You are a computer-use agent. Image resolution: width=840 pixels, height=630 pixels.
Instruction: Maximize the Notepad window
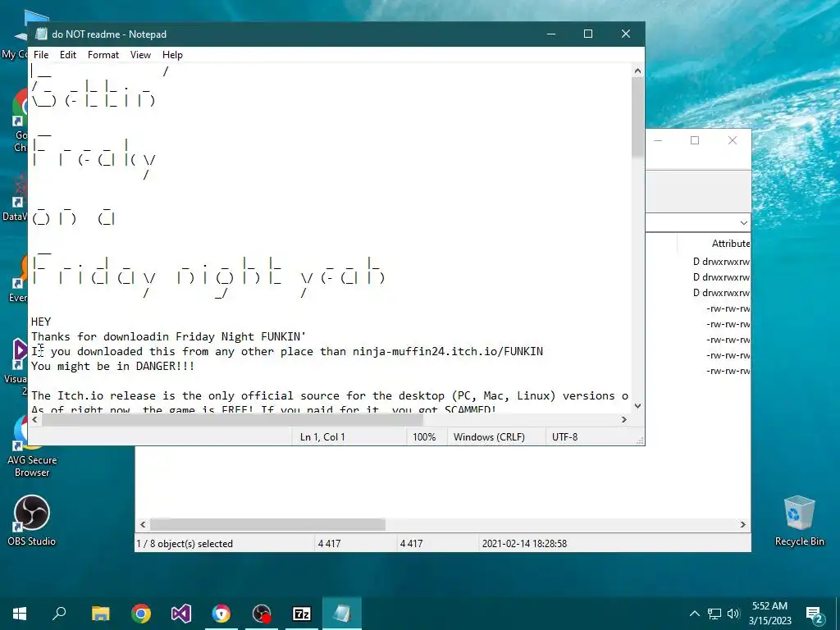(x=588, y=34)
